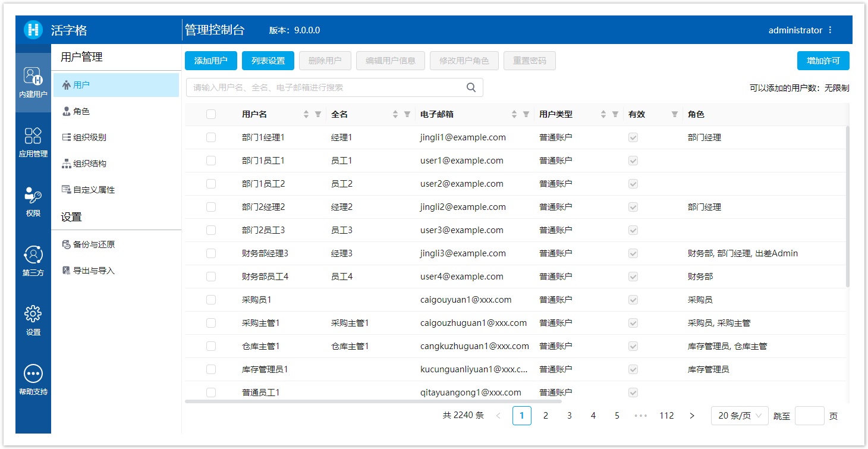Open the 设置 gear sidebar section
Image resolution: width=868 pixels, height=449 pixels.
click(33, 321)
